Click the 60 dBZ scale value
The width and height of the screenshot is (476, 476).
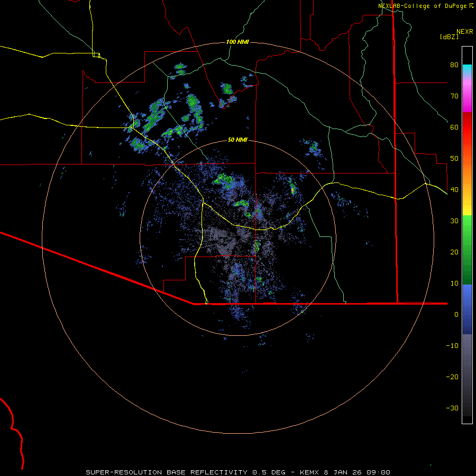click(x=454, y=127)
